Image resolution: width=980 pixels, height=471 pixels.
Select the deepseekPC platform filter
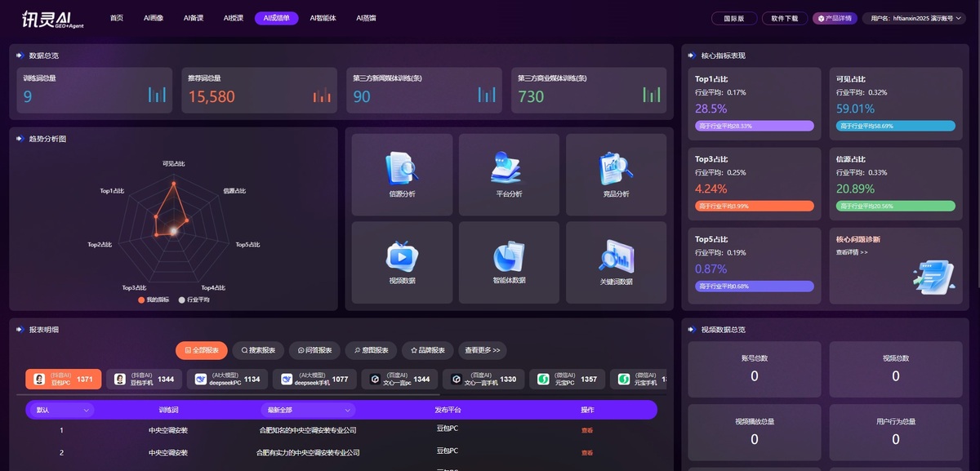[227, 379]
